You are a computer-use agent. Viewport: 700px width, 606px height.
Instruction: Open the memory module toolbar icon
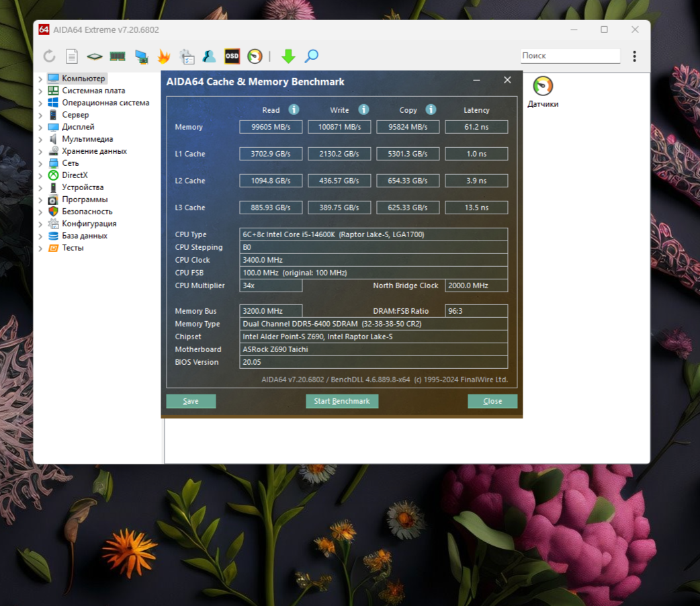pyautogui.click(x=118, y=56)
